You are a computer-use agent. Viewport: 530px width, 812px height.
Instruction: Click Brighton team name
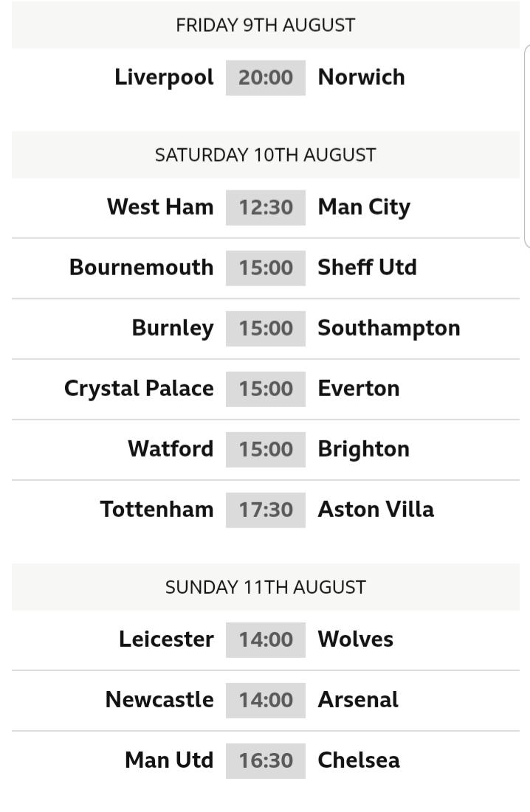click(x=364, y=450)
